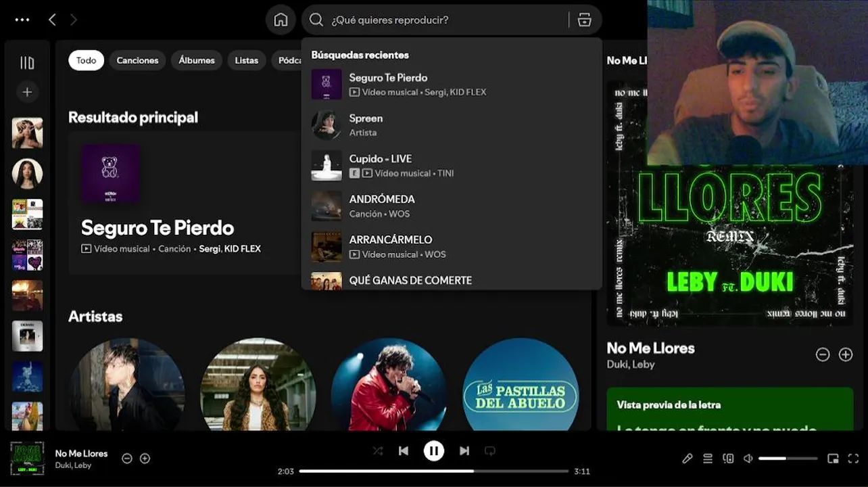Screen dimensions: 868x487
Task: Click the now-playing cover in bottom bar
Action: pos(27,459)
